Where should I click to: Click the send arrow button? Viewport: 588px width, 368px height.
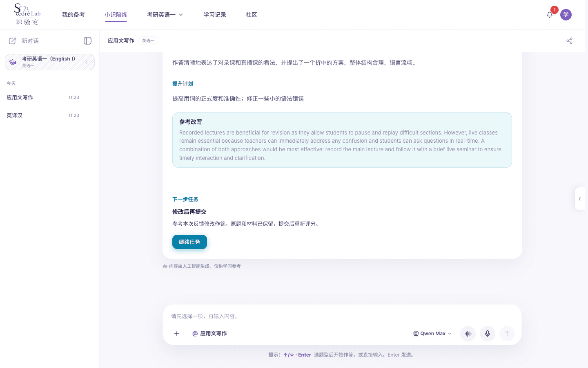(507, 334)
